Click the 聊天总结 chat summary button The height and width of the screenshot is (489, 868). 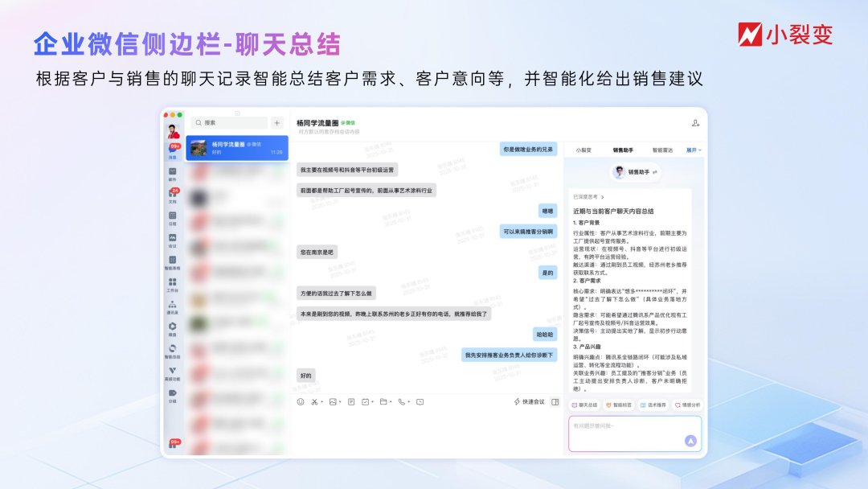coord(585,405)
